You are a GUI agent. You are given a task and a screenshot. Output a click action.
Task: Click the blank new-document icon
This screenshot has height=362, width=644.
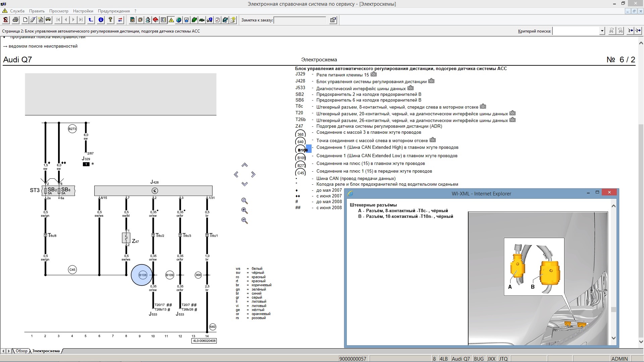point(25,20)
